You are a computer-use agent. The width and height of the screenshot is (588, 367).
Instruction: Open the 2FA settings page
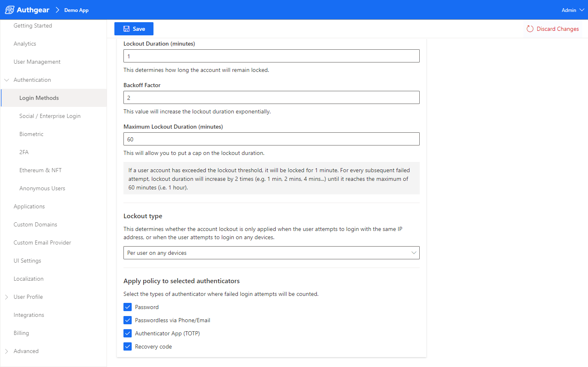coord(24,152)
